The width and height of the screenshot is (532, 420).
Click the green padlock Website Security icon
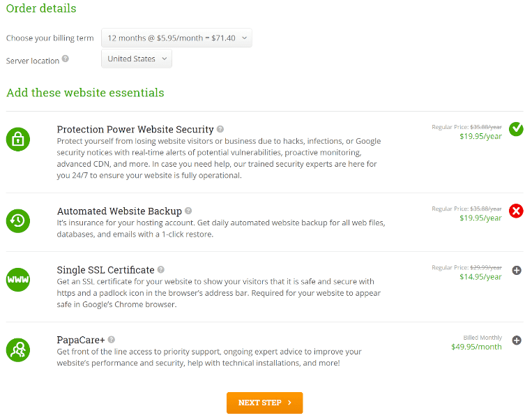click(18, 140)
